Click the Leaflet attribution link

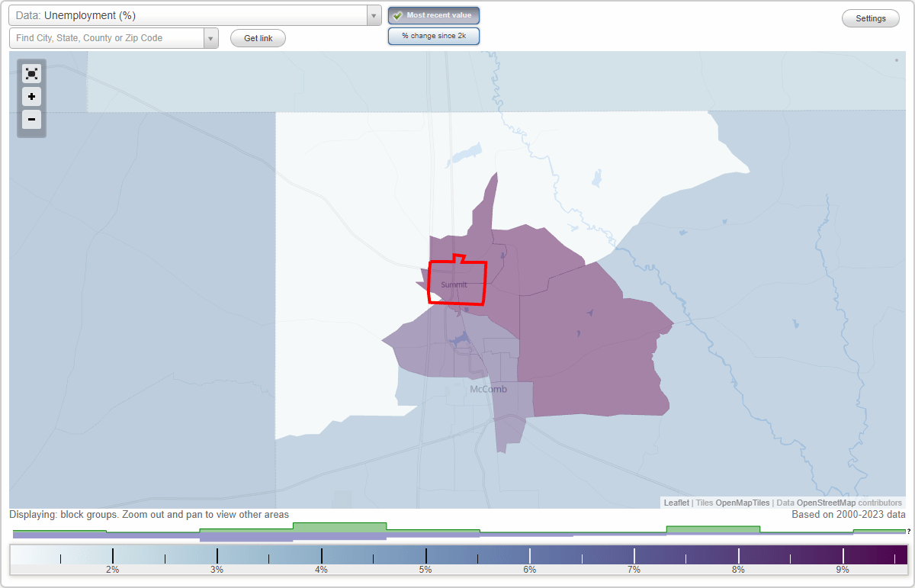tap(676, 503)
